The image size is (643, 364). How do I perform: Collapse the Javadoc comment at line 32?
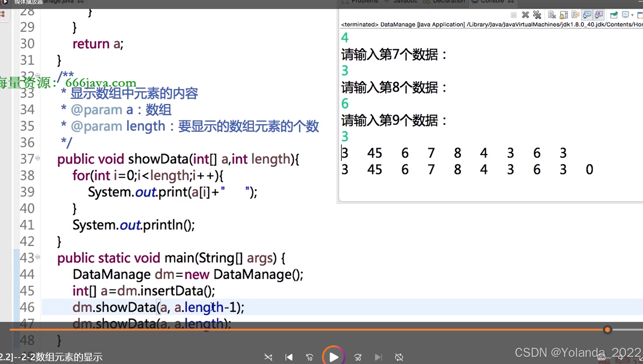[38, 75]
